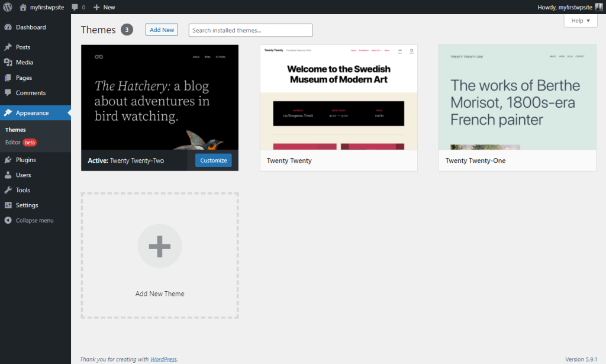Click the Customize button on Twenty Twenty-Two
The width and height of the screenshot is (606, 364).
coord(213,160)
